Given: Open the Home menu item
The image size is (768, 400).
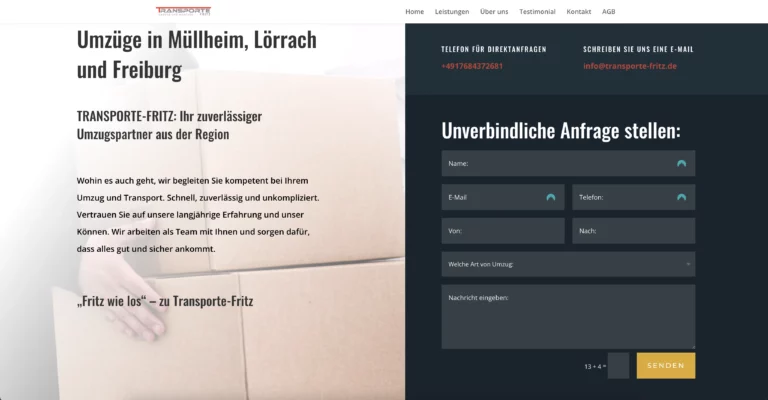Looking at the screenshot, I should (x=414, y=12).
